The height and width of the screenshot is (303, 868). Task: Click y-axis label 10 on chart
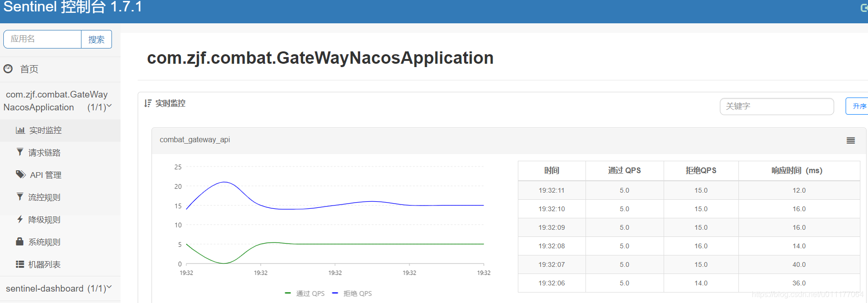point(178,225)
